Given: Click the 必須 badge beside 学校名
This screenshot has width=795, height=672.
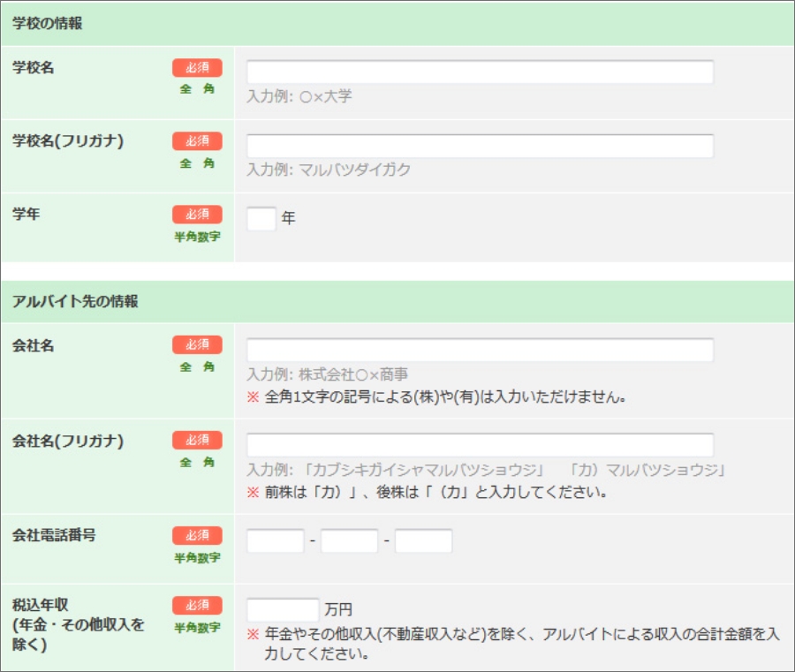Looking at the screenshot, I should click(197, 68).
